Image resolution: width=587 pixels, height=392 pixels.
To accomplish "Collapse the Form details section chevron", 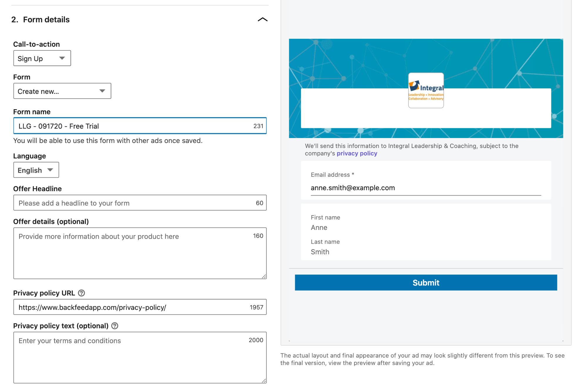I will click(x=263, y=20).
